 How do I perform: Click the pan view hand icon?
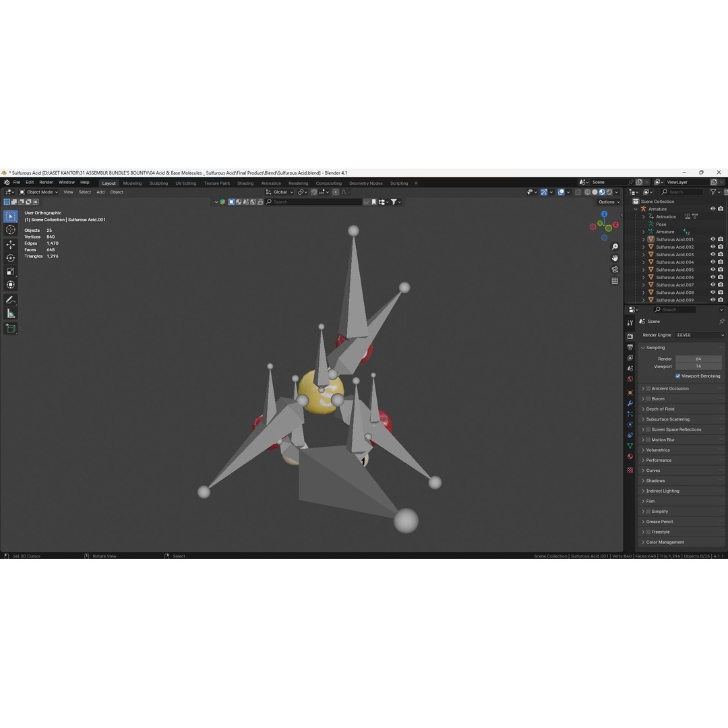[x=615, y=258]
